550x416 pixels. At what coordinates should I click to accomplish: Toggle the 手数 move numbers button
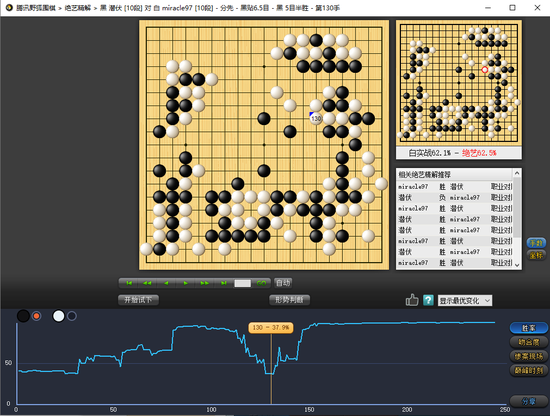(536, 243)
